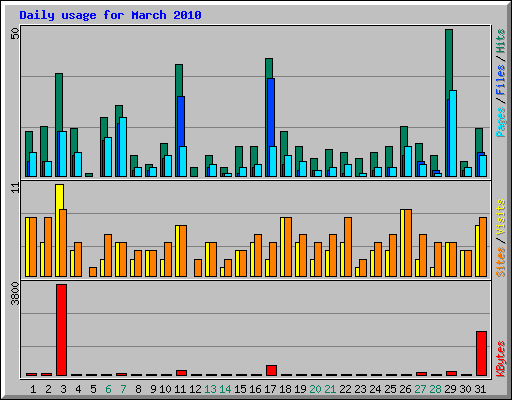
Task: Select the blue "Files" legend label
Action: (x=501, y=80)
